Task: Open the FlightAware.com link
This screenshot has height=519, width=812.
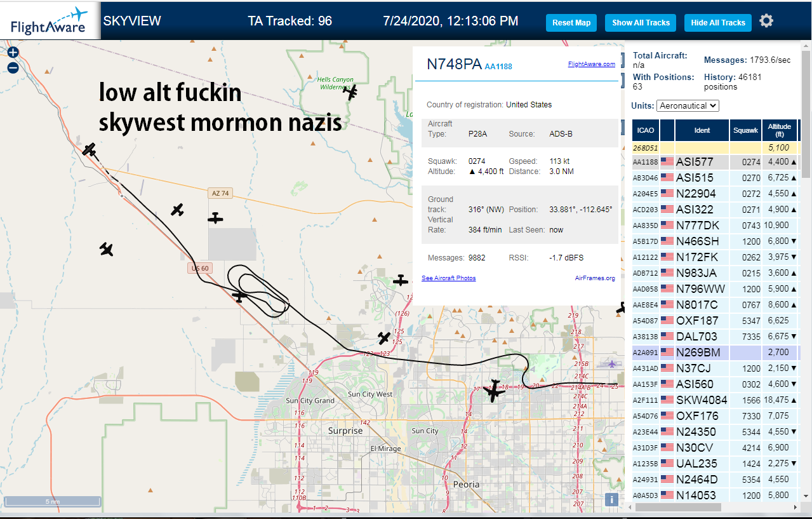Action: point(591,64)
